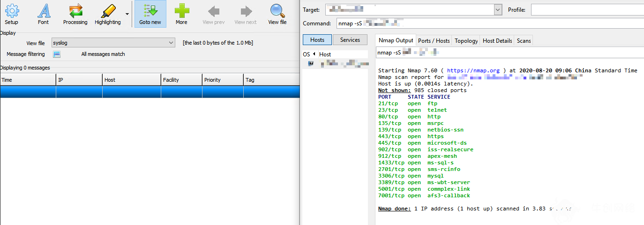This screenshot has height=225, width=644.
Task: Sort by the Tag column header
Action: (x=272, y=80)
